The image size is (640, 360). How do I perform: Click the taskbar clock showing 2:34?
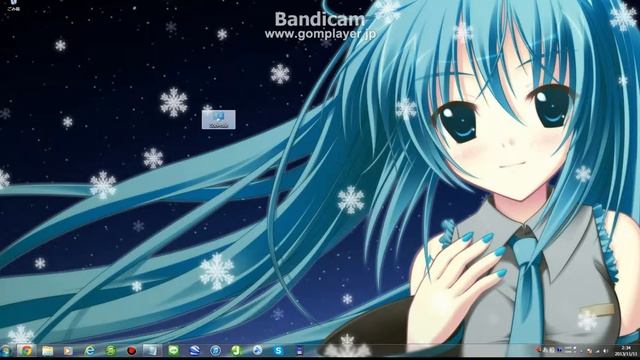[x=626, y=351]
